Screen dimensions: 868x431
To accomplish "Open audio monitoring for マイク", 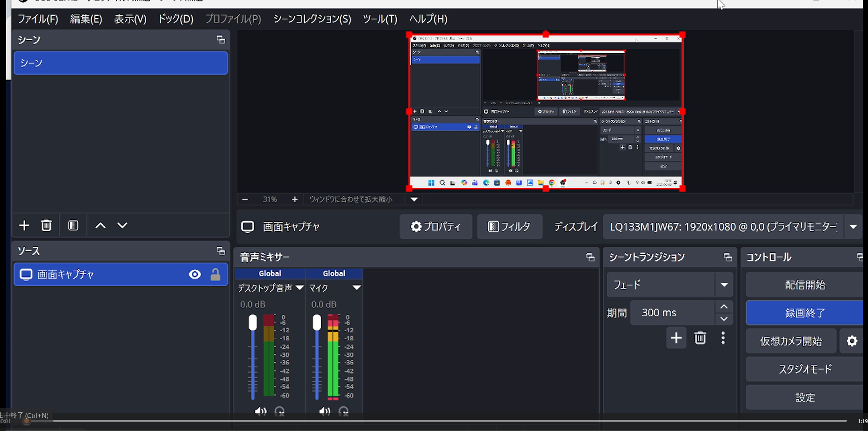I will [x=343, y=411].
